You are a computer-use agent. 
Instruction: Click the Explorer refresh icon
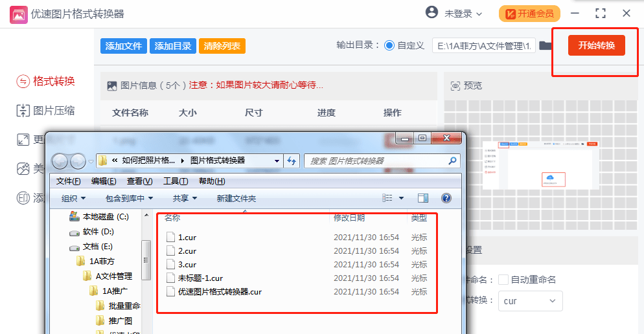point(291,161)
